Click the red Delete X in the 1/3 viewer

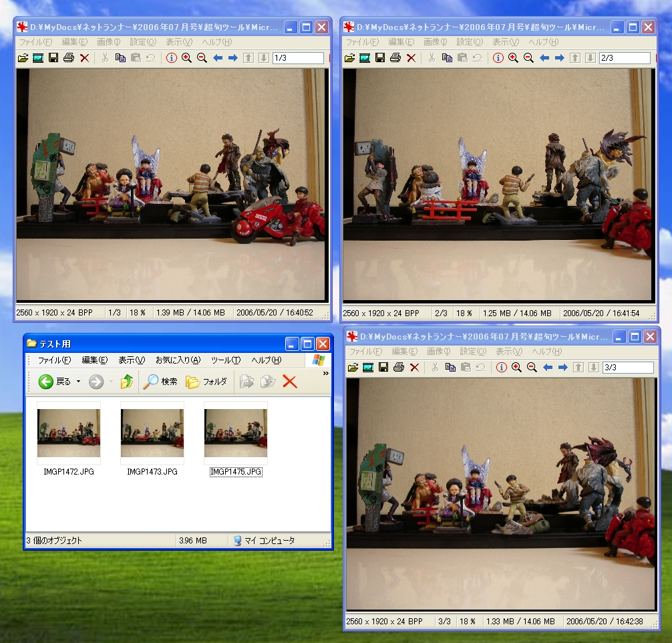(84, 58)
